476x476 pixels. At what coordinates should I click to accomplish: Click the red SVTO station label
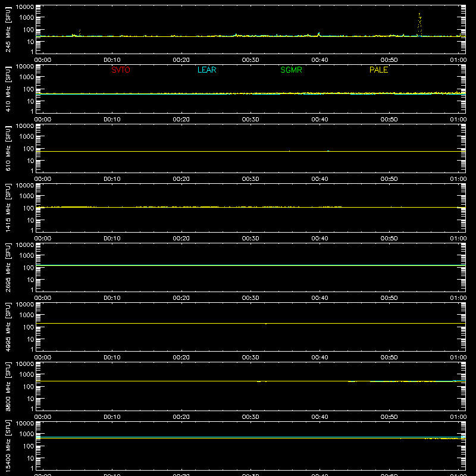tap(121, 70)
